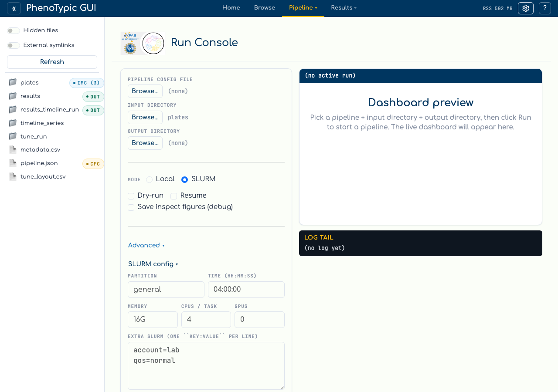The image size is (558, 392).
Task: Expand the Advanced section
Action: pos(146,245)
